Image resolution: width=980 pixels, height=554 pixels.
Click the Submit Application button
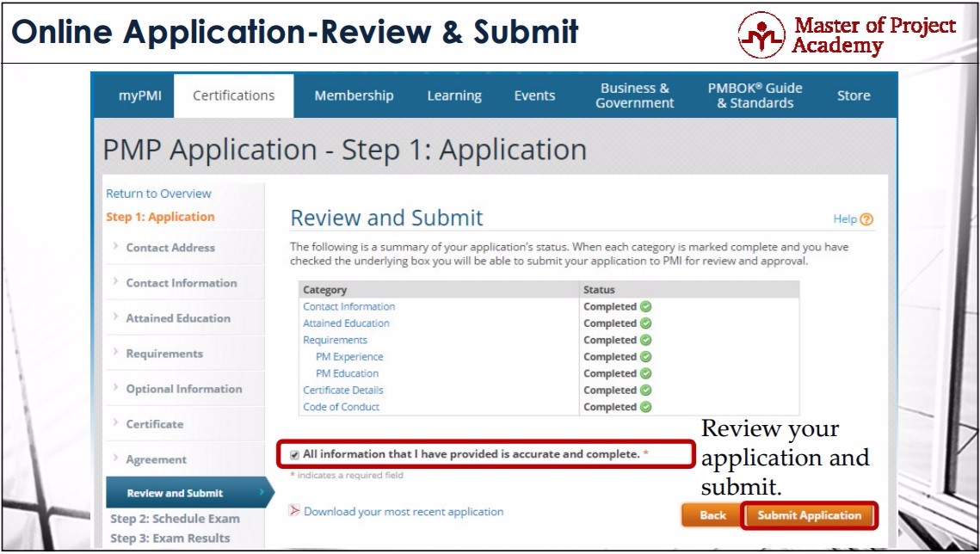pyautogui.click(x=810, y=515)
